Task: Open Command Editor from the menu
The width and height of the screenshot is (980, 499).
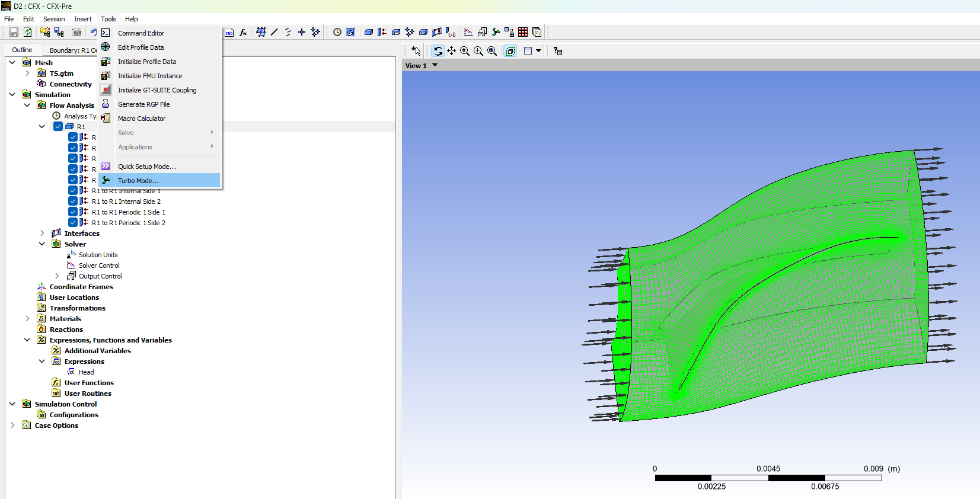Action: 141,33
